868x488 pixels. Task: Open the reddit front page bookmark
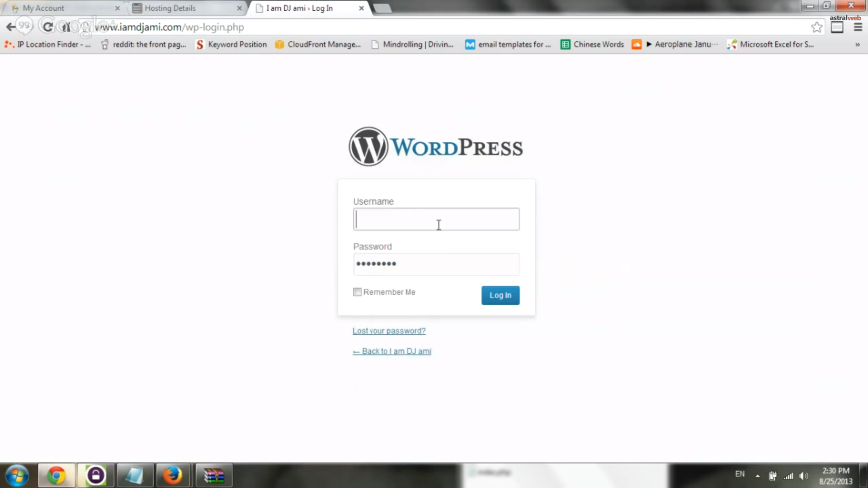[x=143, y=44]
